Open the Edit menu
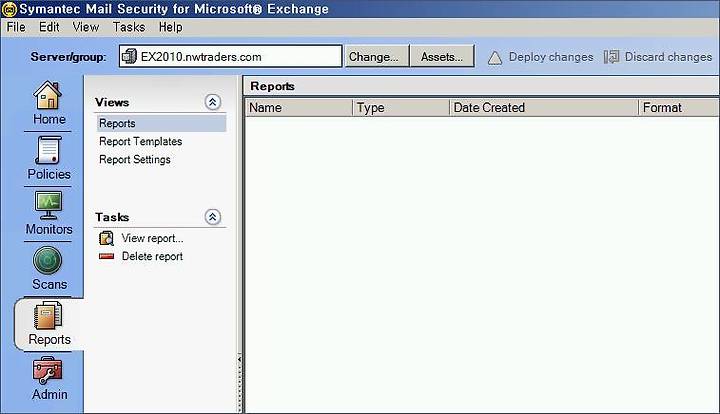 point(49,27)
